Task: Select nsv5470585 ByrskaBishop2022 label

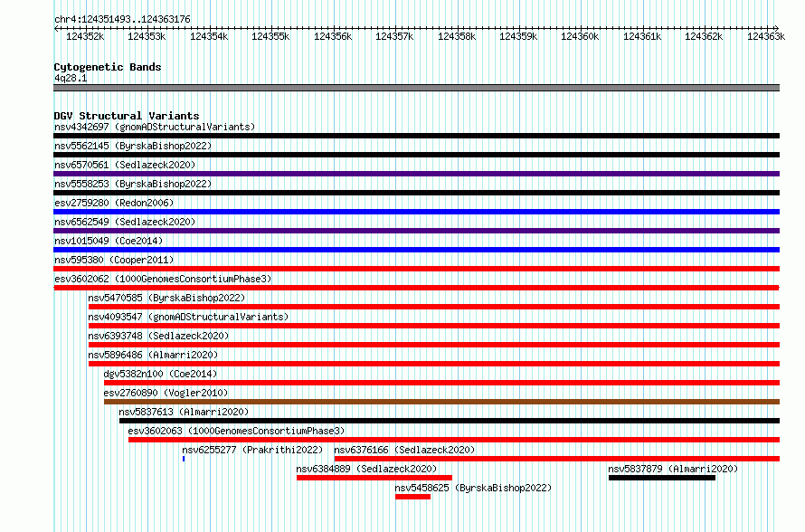Action: [166, 298]
